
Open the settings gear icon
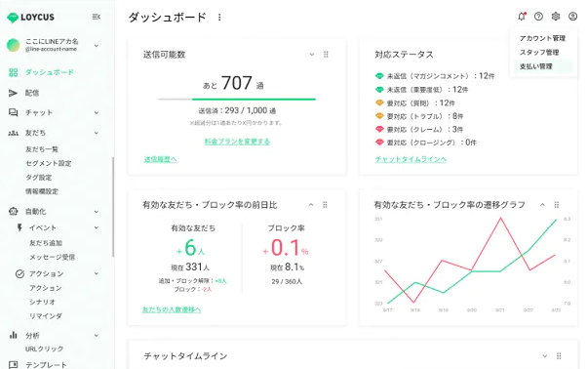tap(556, 17)
